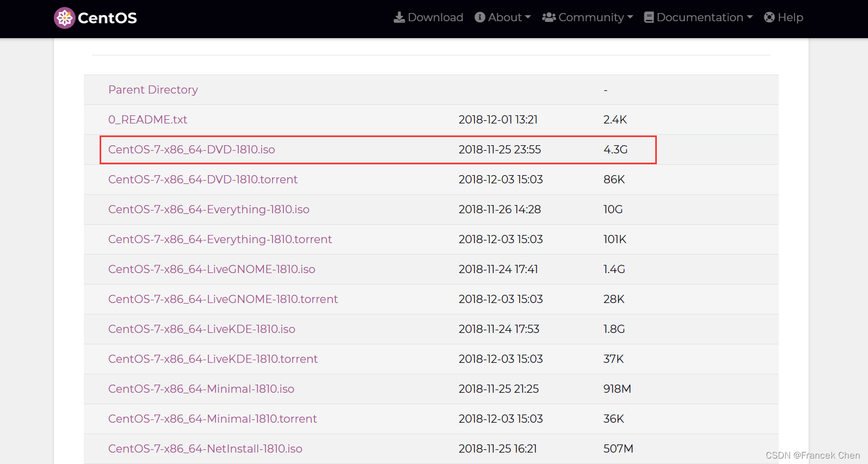
Task: Click the Community people icon
Action: 549,17
